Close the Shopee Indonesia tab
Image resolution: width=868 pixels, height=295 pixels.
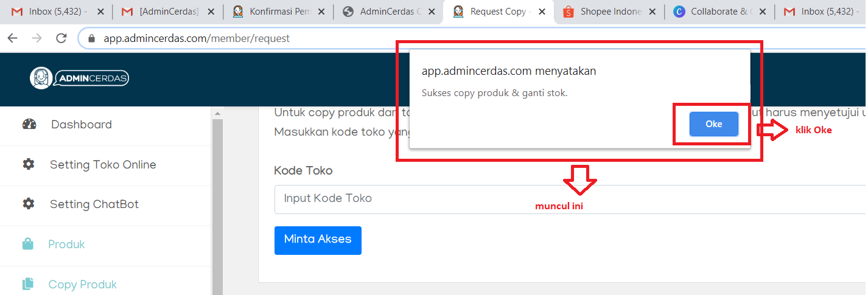coord(652,12)
